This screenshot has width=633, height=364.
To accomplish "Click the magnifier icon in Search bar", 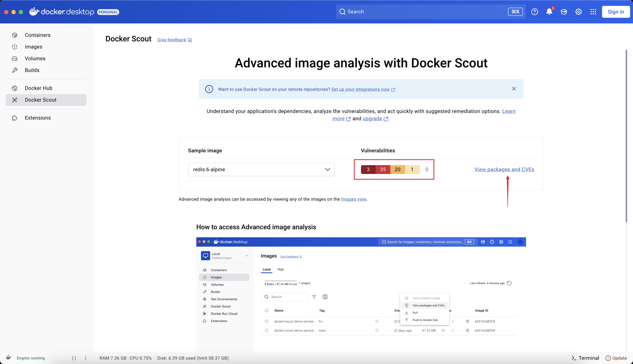I will tap(342, 12).
